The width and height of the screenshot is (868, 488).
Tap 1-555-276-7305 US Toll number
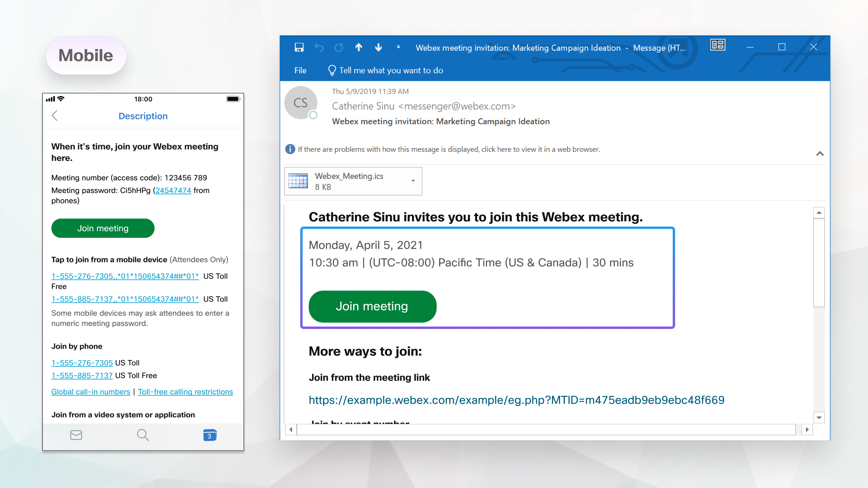click(x=82, y=363)
